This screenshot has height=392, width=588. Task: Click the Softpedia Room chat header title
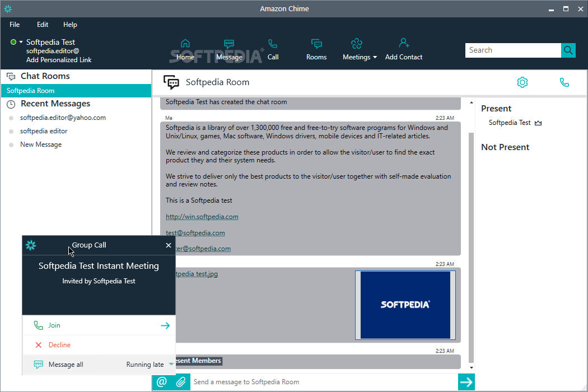(217, 82)
